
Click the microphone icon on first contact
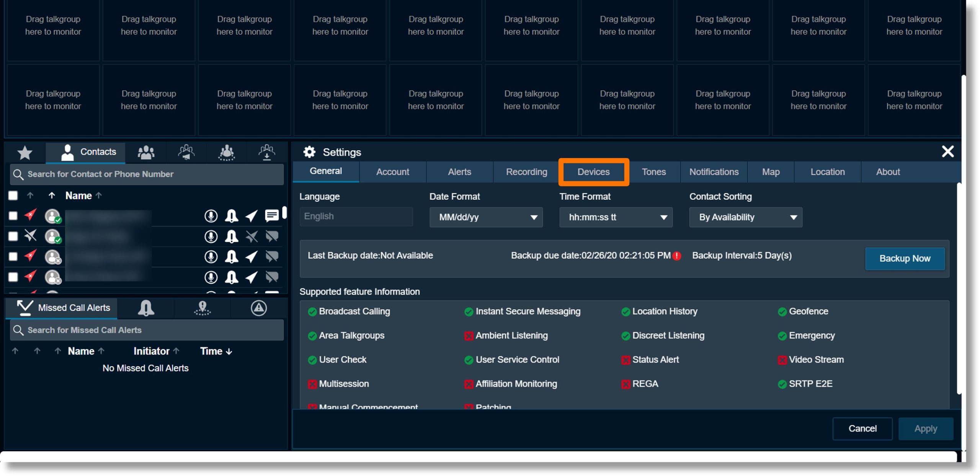(211, 216)
